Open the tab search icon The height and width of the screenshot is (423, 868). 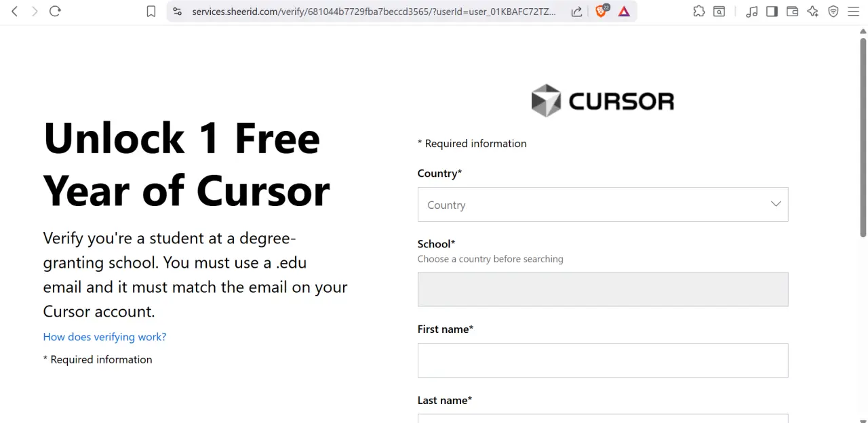[x=719, y=12]
